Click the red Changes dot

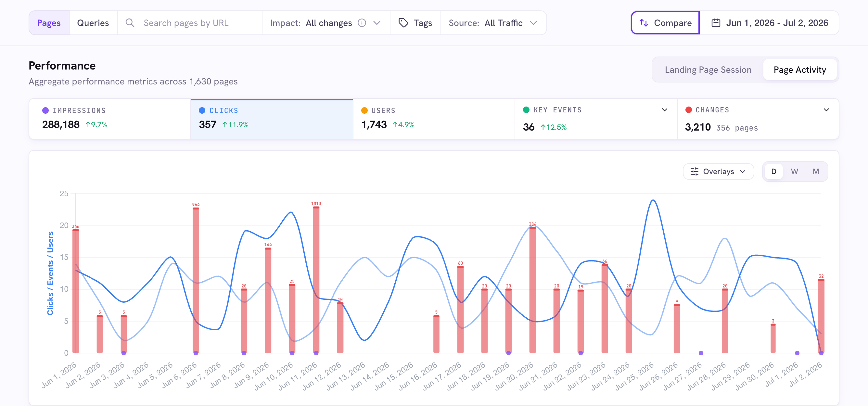coord(688,110)
